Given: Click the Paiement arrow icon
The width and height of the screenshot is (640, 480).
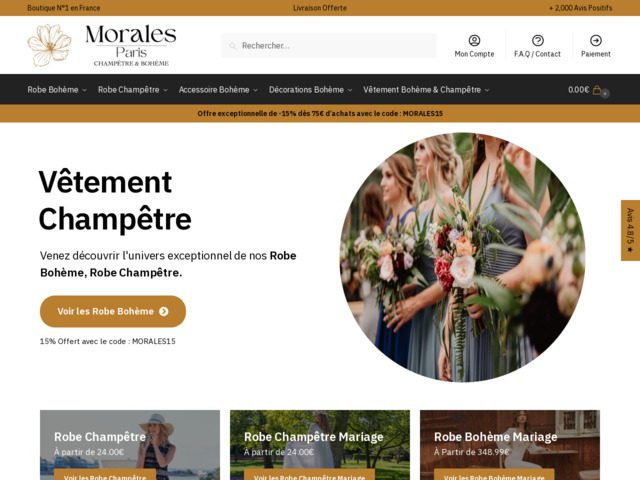Looking at the screenshot, I should pos(596,40).
